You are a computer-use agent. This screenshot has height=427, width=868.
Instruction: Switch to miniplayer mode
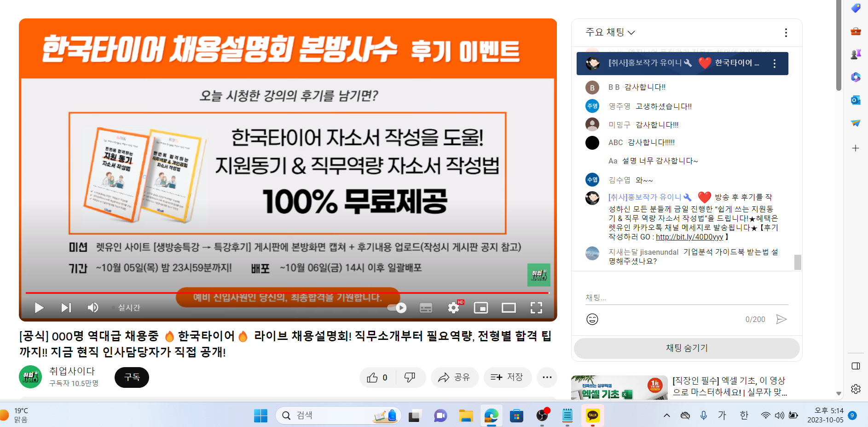click(x=481, y=308)
